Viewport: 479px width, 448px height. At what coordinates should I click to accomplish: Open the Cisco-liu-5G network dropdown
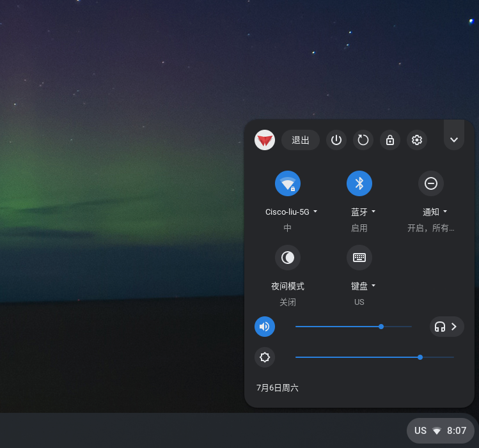291,212
